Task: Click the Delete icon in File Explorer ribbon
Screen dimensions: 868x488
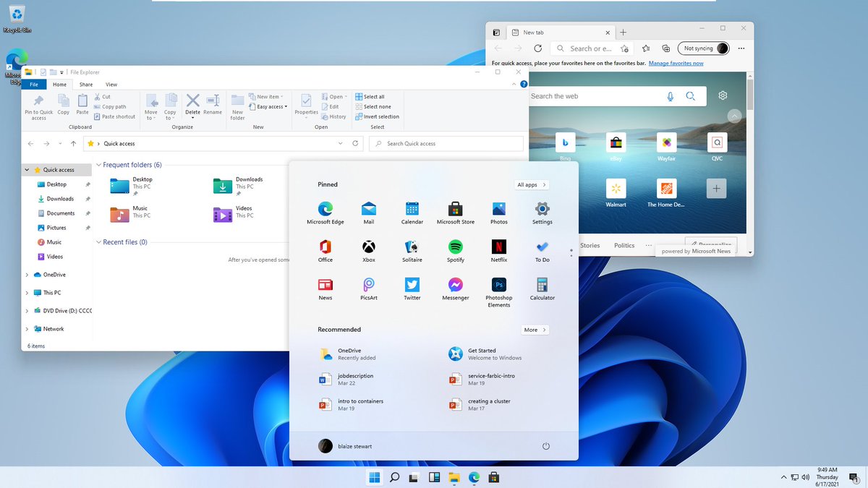Action: tap(193, 105)
